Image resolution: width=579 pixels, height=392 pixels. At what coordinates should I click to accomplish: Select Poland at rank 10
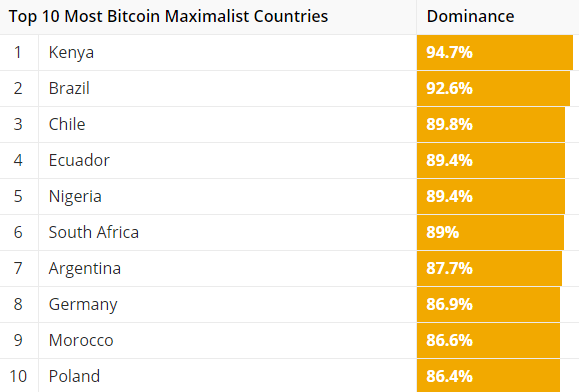click(74, 376)
